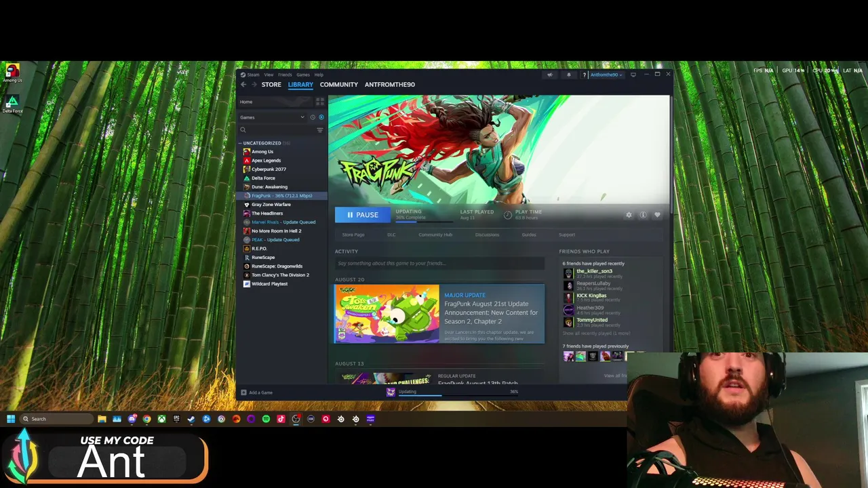The width and height of the screenshot is (868, 488).
Task: Switch to Big Picture mode icon
Action: 633,75
